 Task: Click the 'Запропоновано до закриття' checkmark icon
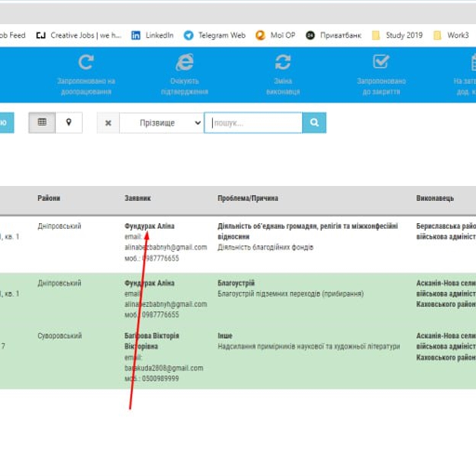pos(381,62)
